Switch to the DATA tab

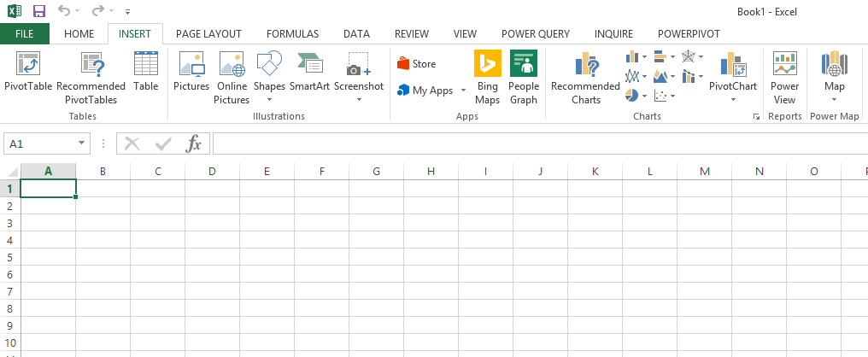point(356,34)
